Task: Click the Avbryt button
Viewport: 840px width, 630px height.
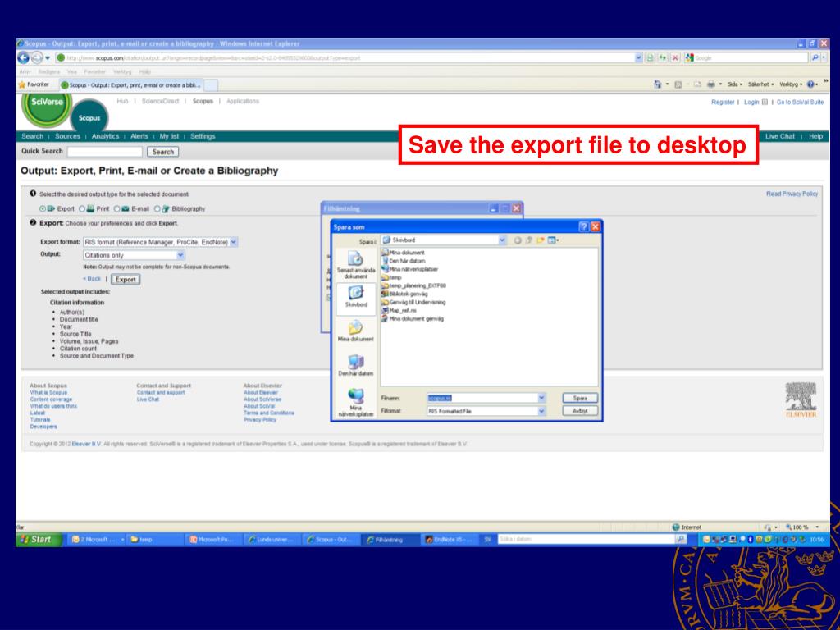Action: coord(580,411)
